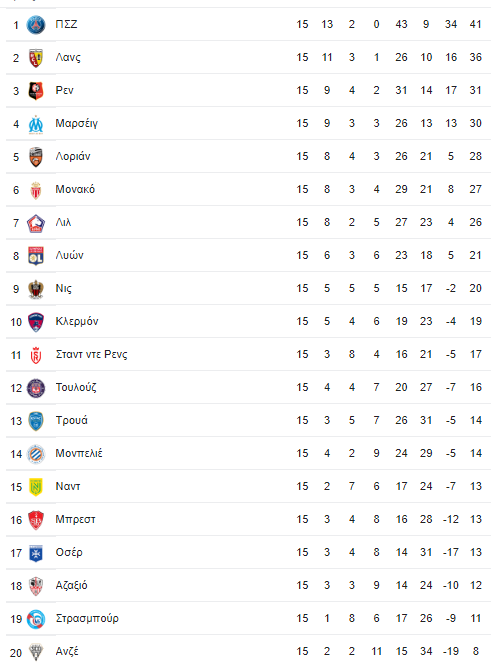This screenshot has width=491, height=671.
Task: Click the Κλερμόν club logo
Action: (36, 322)
